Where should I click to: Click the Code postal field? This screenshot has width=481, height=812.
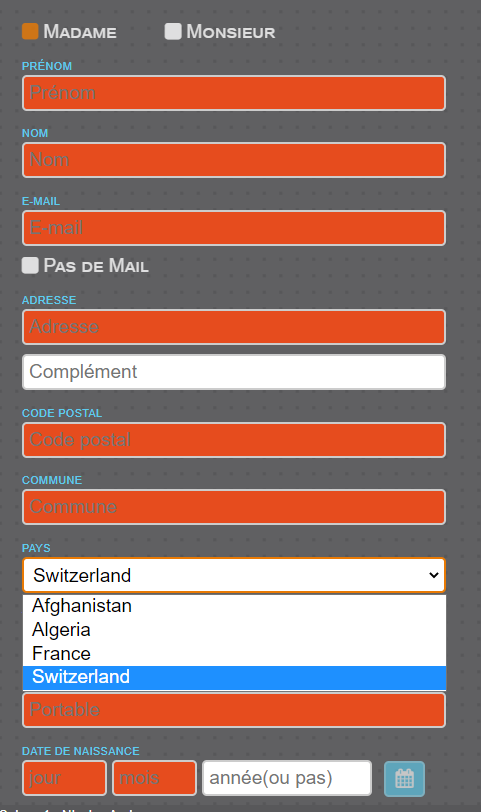pyautogui.click(x=234, y=440)
